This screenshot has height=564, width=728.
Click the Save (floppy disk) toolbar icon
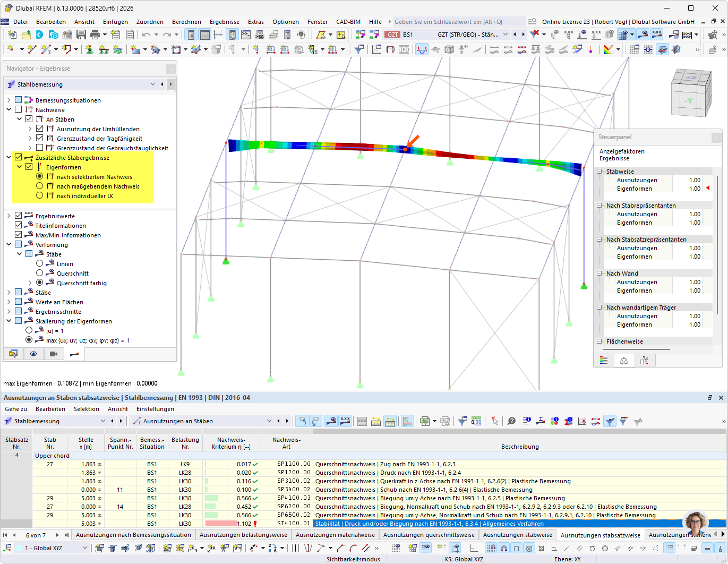[81, 35]
